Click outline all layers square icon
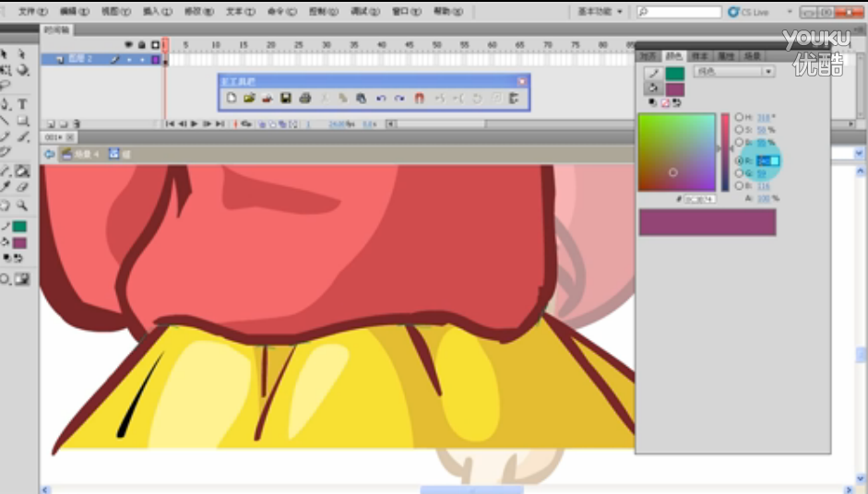This screenshot has width=868, height=494. (x=156, y=45)
